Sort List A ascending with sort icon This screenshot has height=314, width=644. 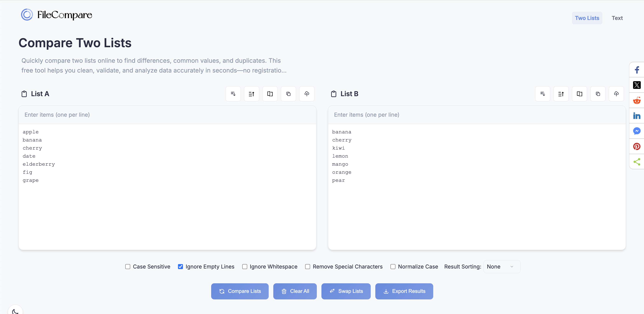click(251, 94)
